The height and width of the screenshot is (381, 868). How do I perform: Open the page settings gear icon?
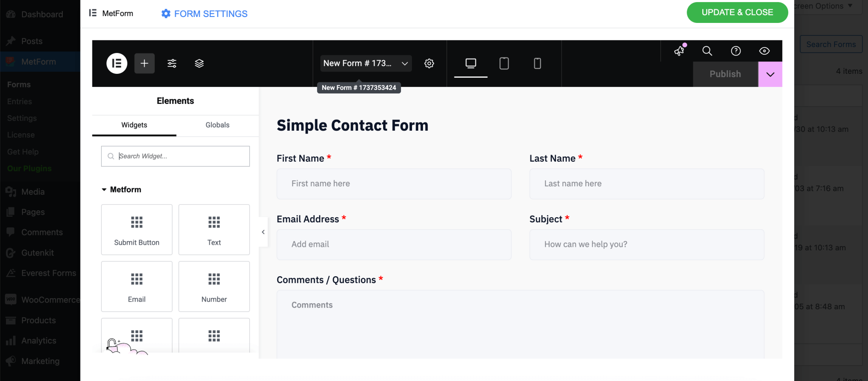[429, 63]
